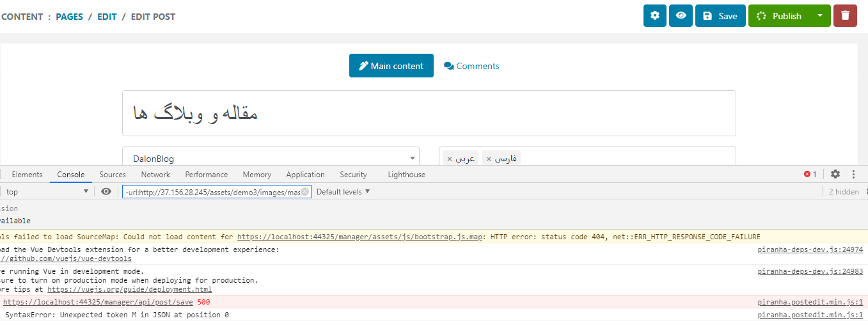This screenshot has width=868, height=332.
Task: Open the Sources DevTools tab
Action: (x=113, y=175)
